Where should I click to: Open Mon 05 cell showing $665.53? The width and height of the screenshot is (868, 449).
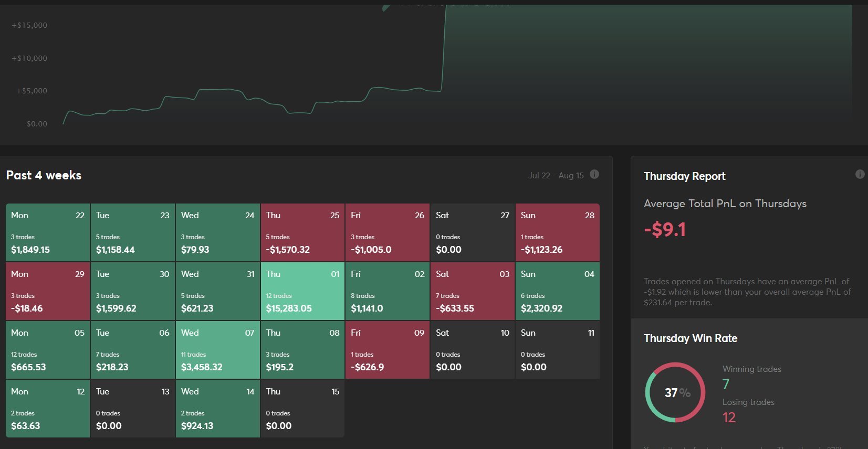[x=48, y=350]
